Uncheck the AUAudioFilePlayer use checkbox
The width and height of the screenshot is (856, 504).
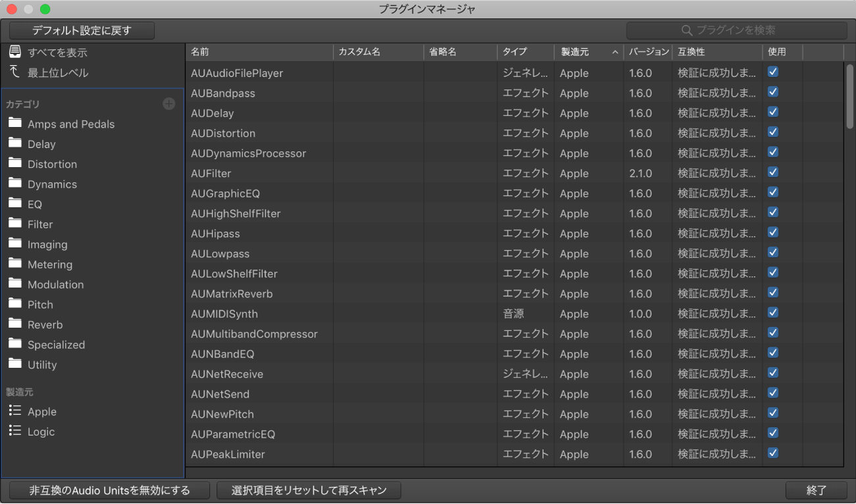773,72
